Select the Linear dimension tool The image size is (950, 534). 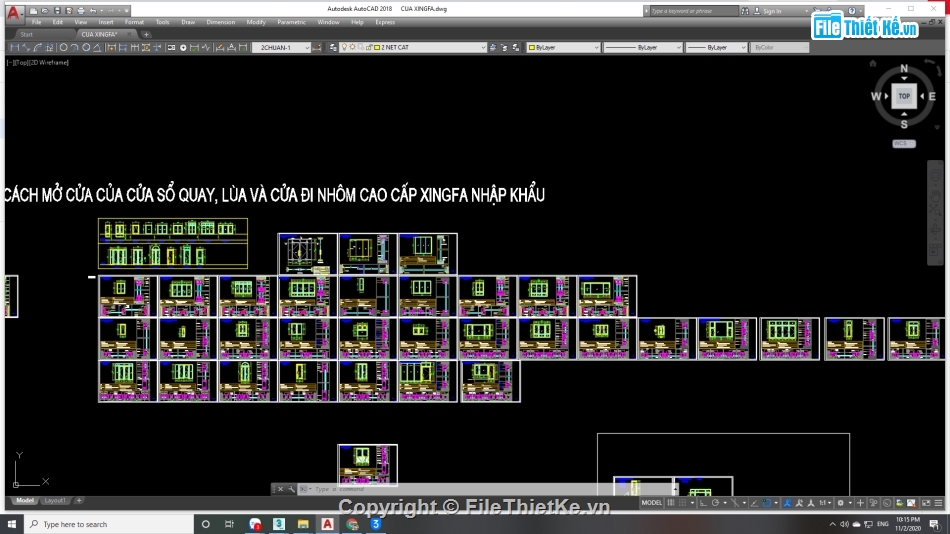[15, 47]
